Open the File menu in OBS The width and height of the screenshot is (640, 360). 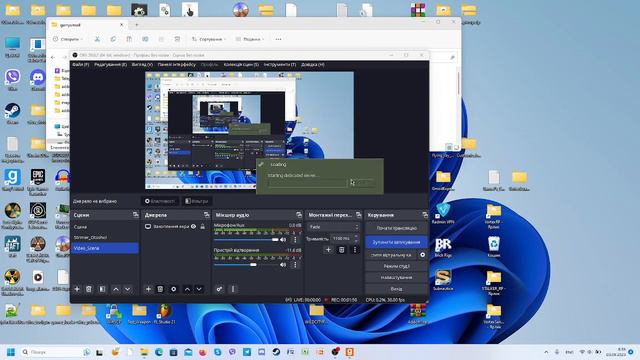[x=80, y=64]
